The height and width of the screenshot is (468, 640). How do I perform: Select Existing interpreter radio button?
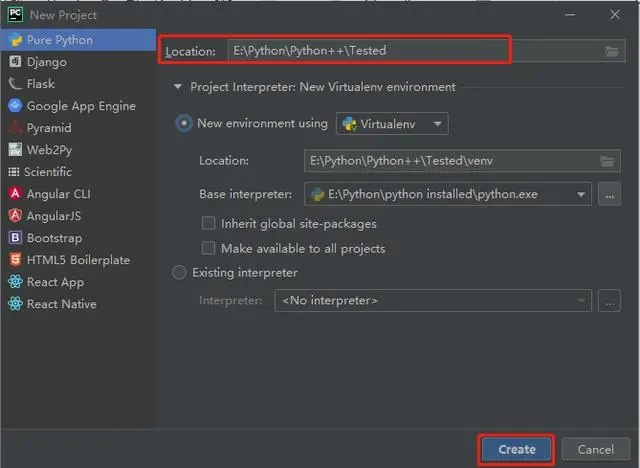tap(180, 272)
